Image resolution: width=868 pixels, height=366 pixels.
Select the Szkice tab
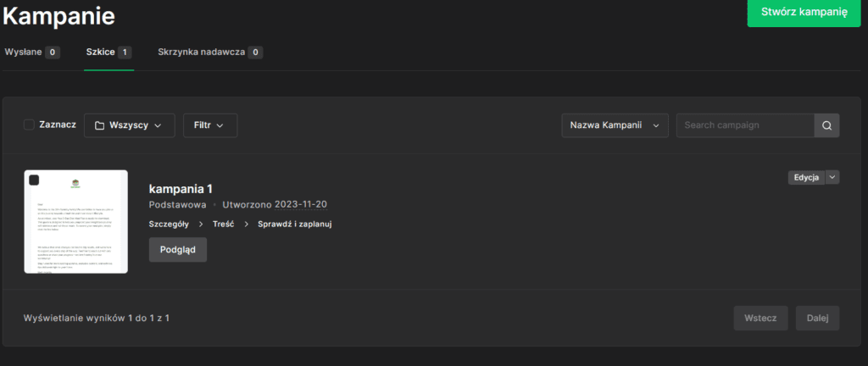point(108,53)
